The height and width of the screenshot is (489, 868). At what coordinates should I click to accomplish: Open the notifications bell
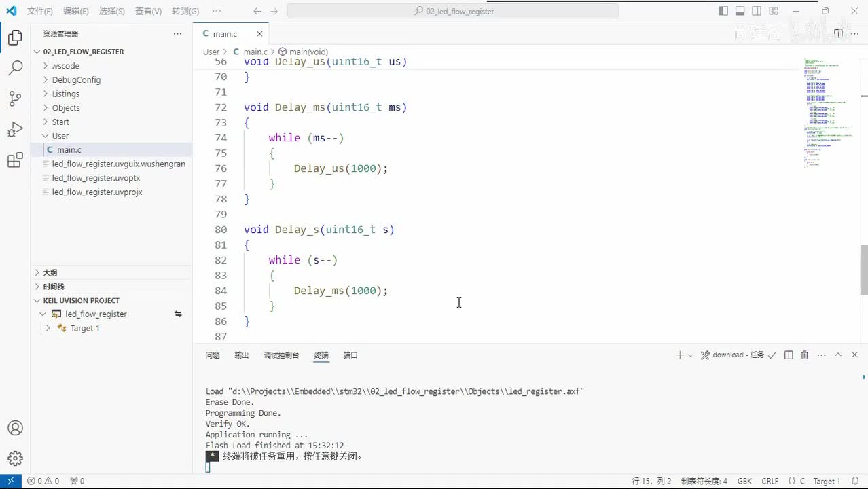856,481
